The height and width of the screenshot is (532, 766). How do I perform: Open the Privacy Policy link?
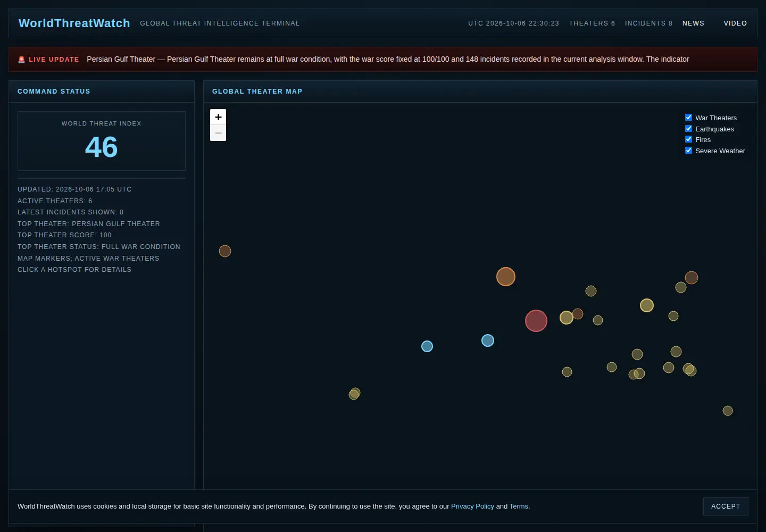pos(472,506)
